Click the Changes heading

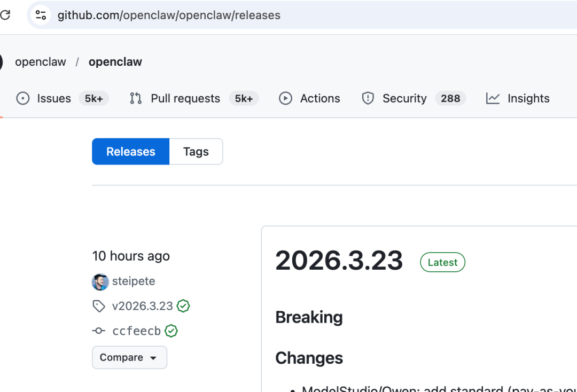click(x=309, y=358)
